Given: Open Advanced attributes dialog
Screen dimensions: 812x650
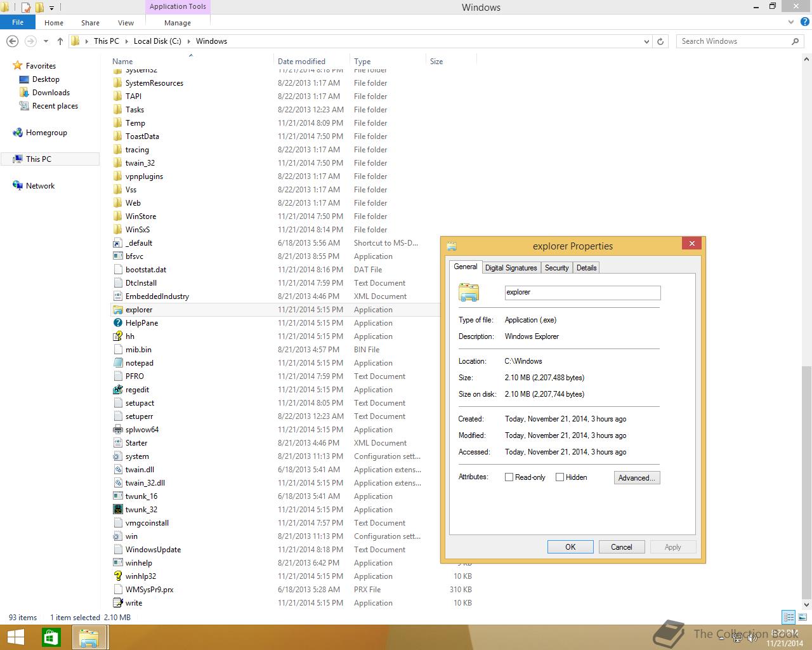Looking at the screenshot, I should point(637,478).
